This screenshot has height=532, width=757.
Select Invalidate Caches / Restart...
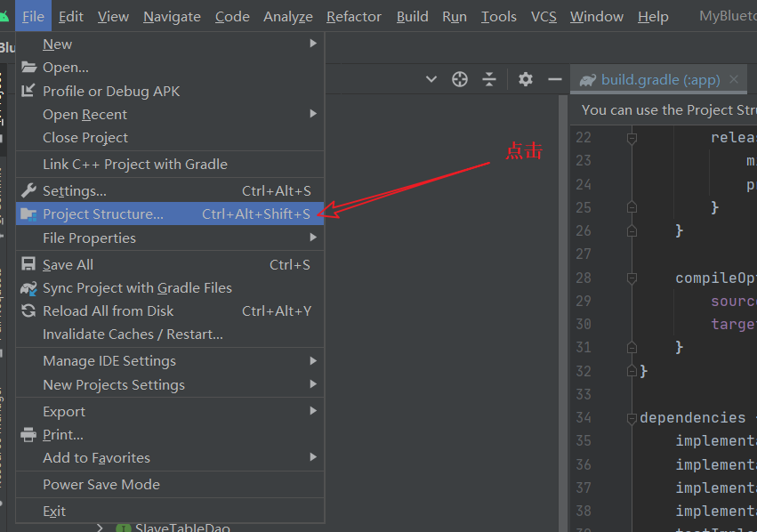(170, 335)
